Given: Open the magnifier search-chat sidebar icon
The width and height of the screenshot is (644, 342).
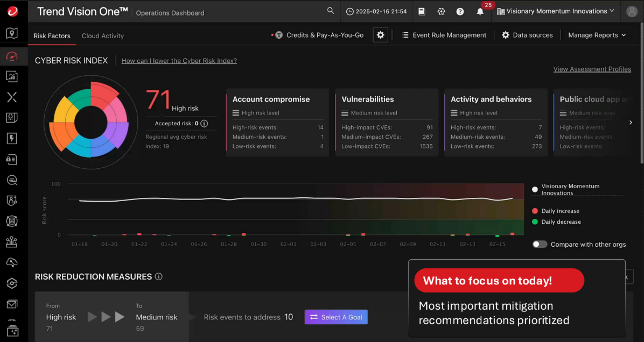Looking at the screenshot, I should point(12,180).
